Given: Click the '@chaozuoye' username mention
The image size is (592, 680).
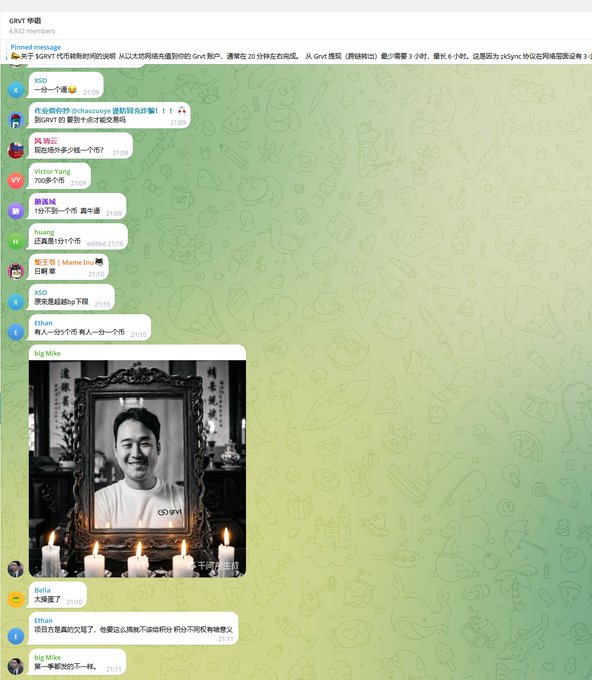Looking at the screenshot, I should tap(91, 111).
